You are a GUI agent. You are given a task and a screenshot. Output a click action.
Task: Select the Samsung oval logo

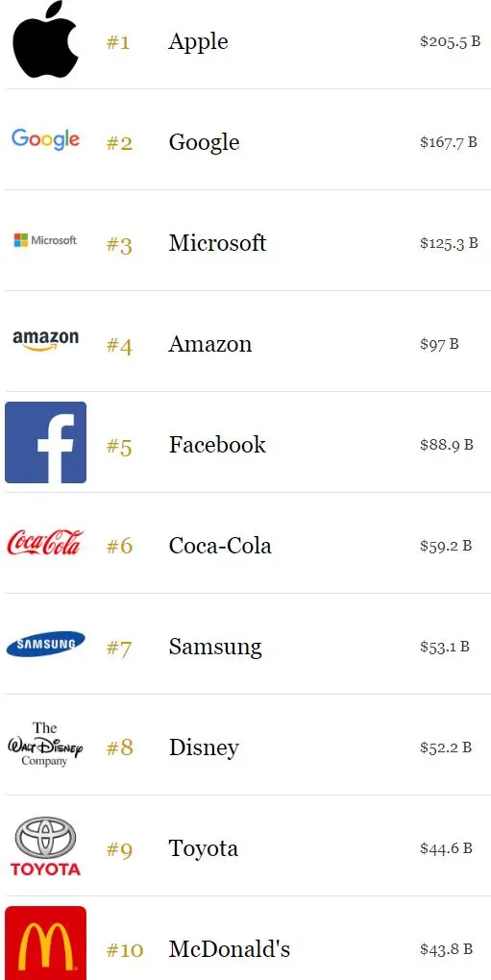point(45,645)
